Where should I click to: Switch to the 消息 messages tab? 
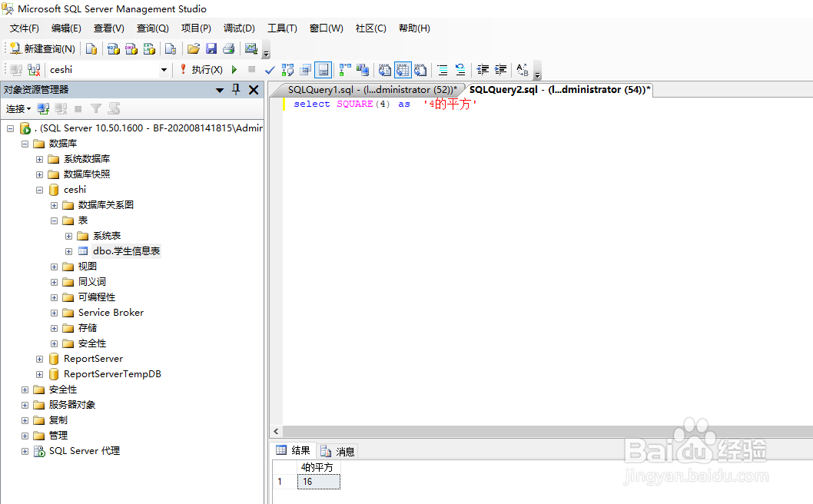point(338,452)
